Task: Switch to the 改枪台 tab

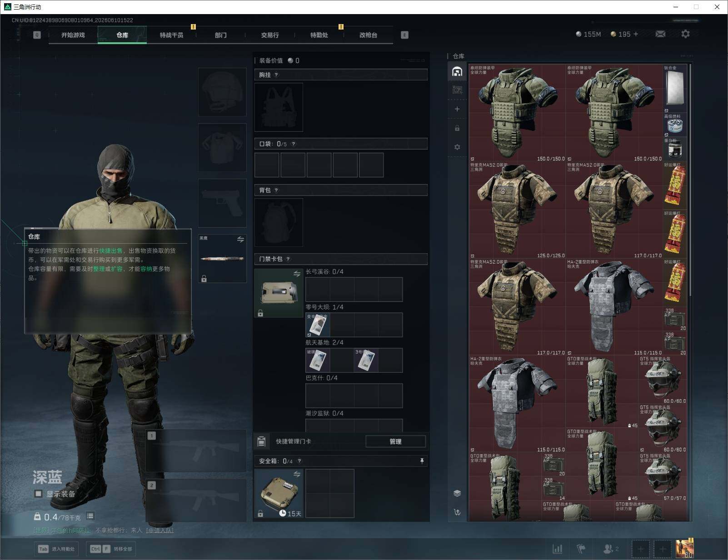Action: [368, 35]
